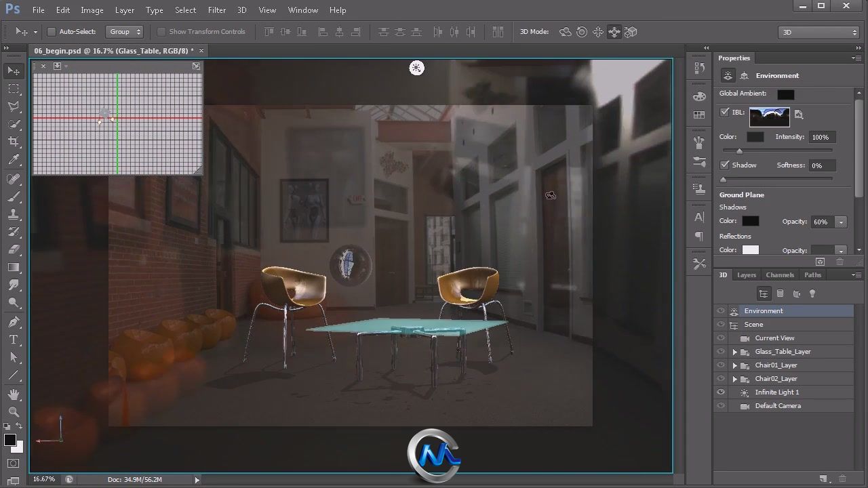Select the Brush tool
The width and height of the screenshot is (868, 488).
tap(14, 197)
